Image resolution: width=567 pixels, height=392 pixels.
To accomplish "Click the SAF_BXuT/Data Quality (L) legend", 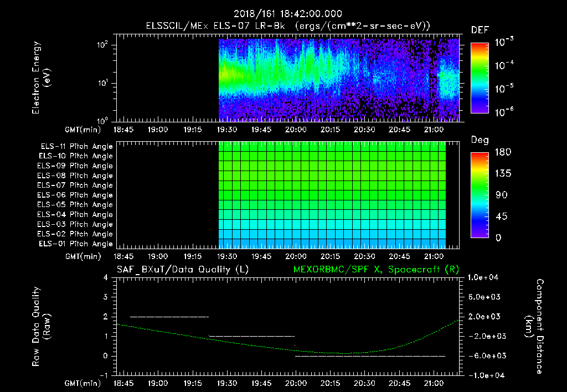I will coord(183,270).
